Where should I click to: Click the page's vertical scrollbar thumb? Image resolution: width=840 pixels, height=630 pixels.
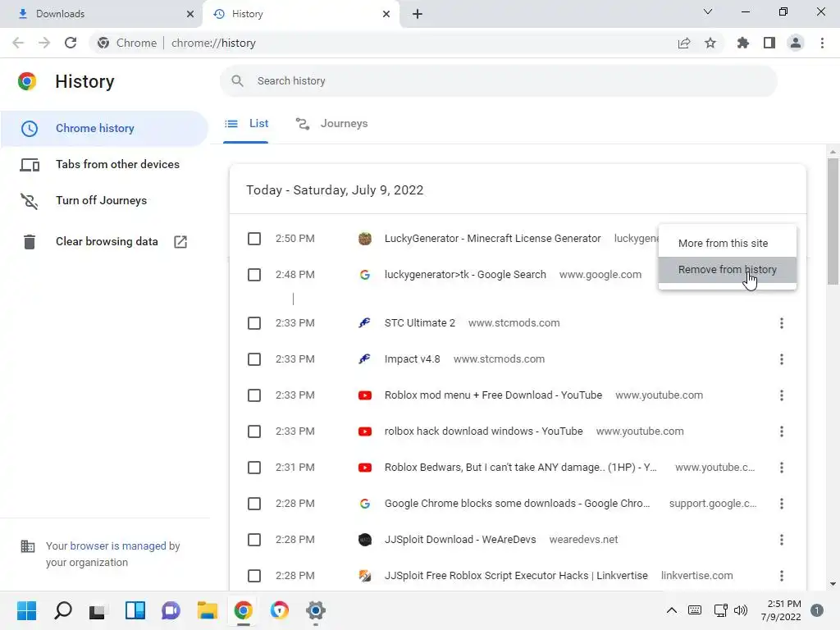click(833, 221)
